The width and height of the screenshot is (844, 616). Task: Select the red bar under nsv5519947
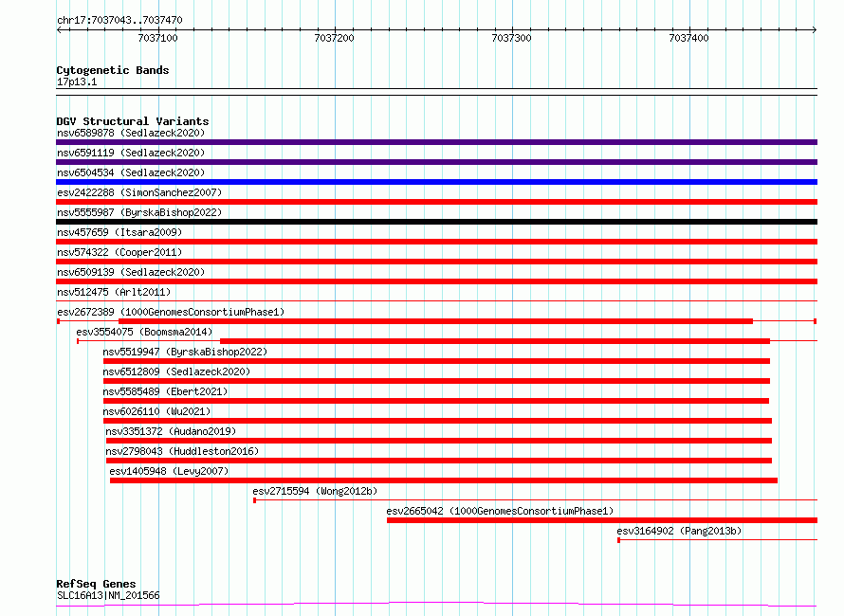[x=436, y=361]
